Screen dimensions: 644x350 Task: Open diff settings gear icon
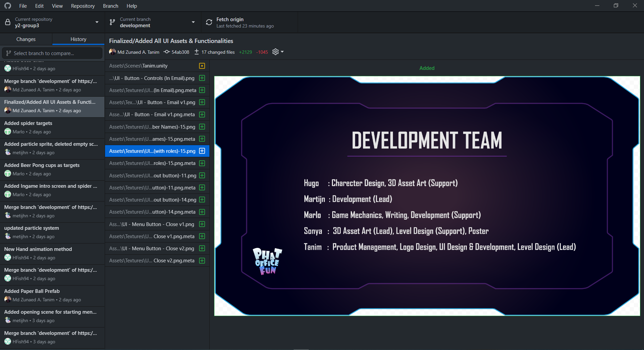[x=276, y=52]
